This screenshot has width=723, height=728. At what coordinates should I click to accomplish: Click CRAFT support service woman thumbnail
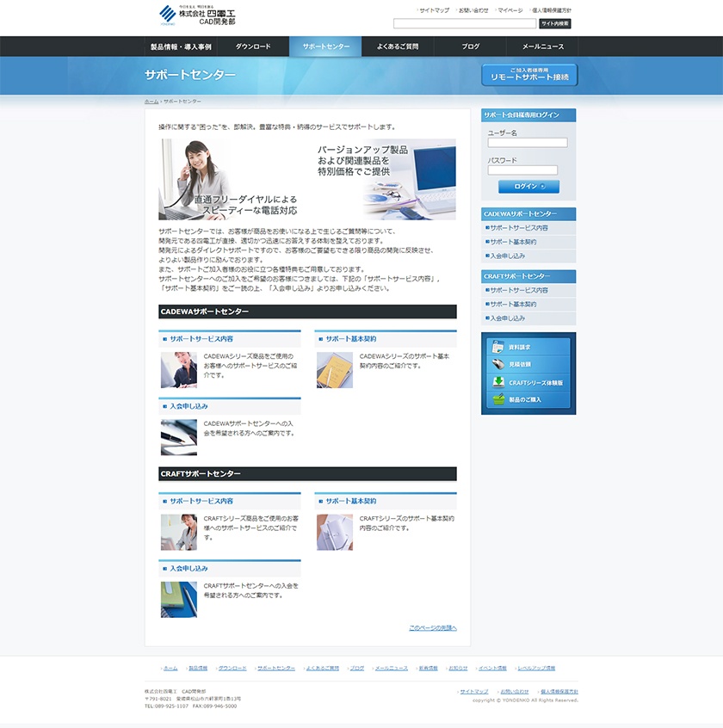point(179,532)
